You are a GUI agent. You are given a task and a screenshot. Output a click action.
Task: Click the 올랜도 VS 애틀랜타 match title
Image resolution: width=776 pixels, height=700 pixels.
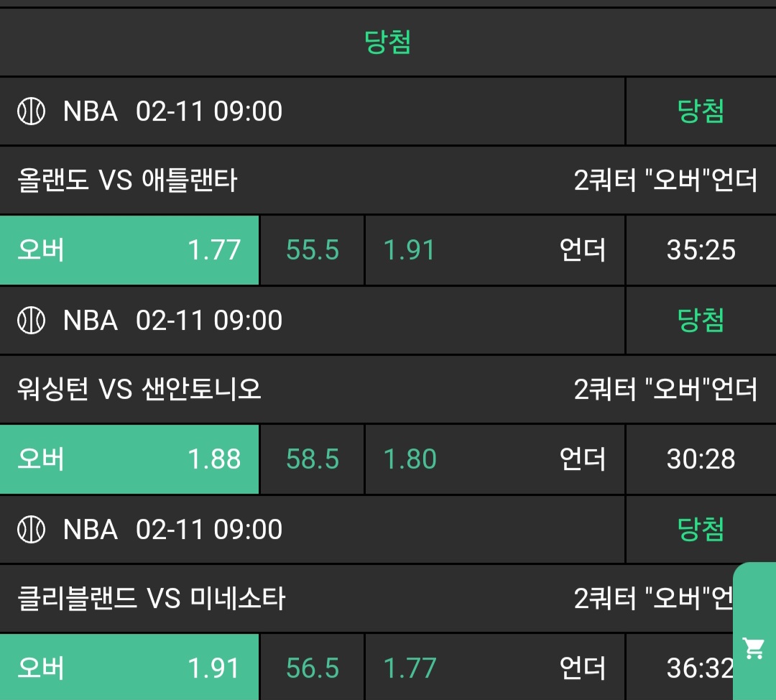127,180
